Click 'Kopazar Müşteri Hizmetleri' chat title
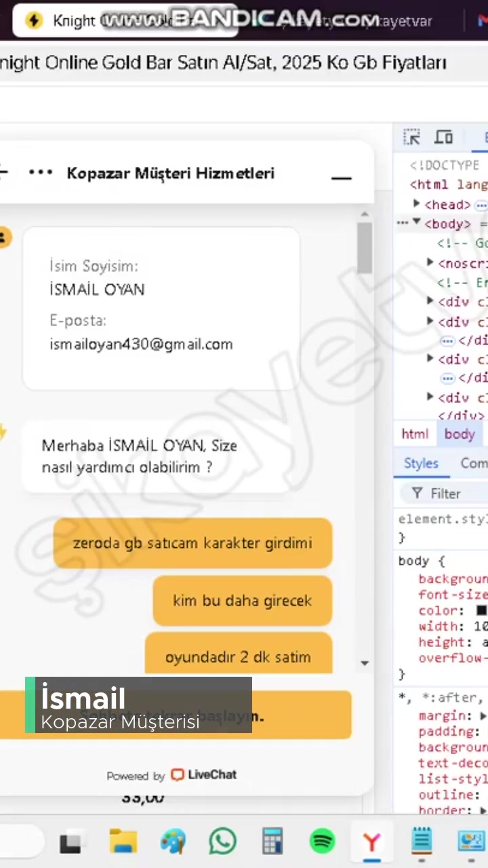The height and width of the screenshot is (868, 488). coord(170,173)
